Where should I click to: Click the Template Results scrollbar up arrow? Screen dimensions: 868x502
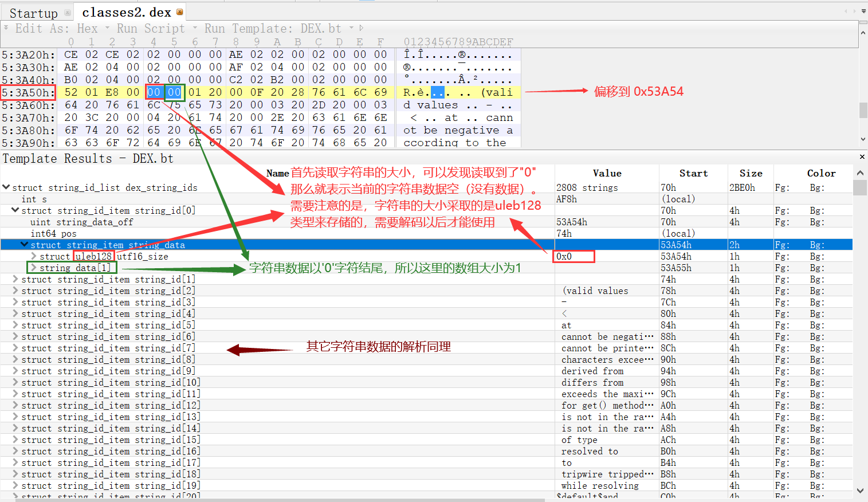click(x=860, y=173)
